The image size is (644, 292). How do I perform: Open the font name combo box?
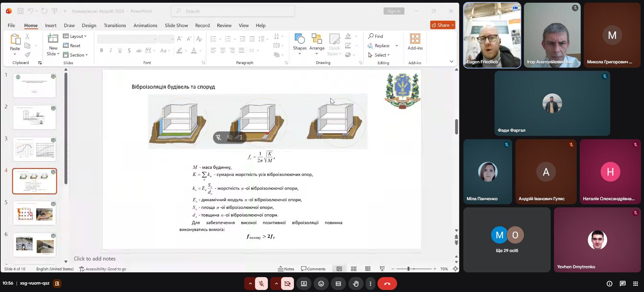pos(127,39)
